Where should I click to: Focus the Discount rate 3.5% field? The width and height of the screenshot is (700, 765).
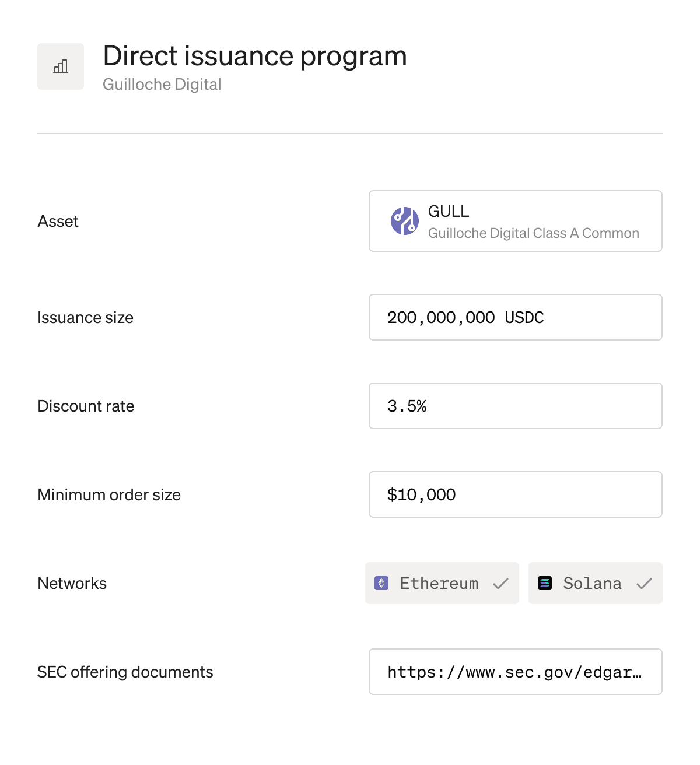(516, 406)
